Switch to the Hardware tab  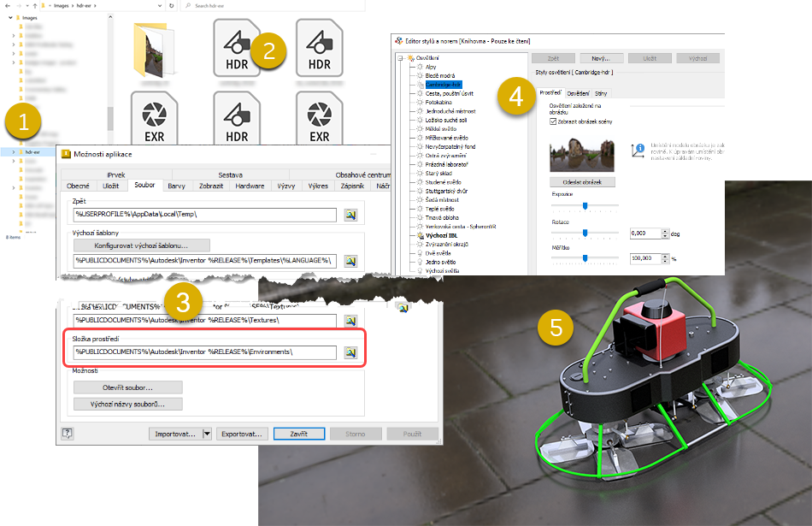click(x=250, y=186)
